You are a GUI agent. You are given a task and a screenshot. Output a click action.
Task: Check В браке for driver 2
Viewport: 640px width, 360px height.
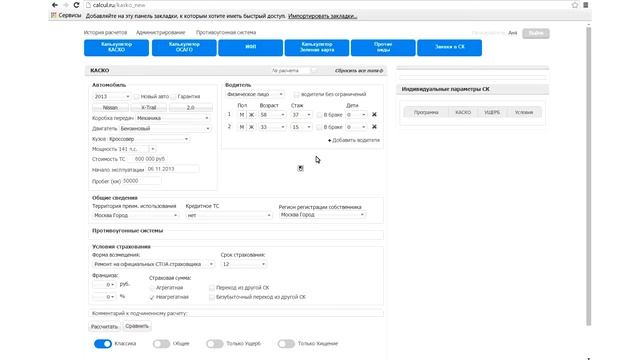(319, 127)
